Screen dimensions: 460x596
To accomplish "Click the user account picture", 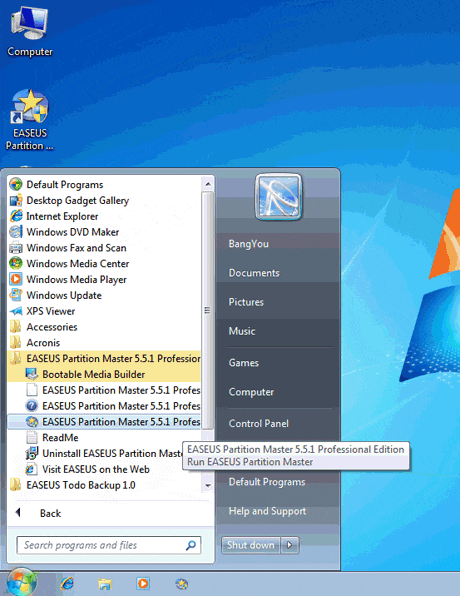I will (279, 197).
